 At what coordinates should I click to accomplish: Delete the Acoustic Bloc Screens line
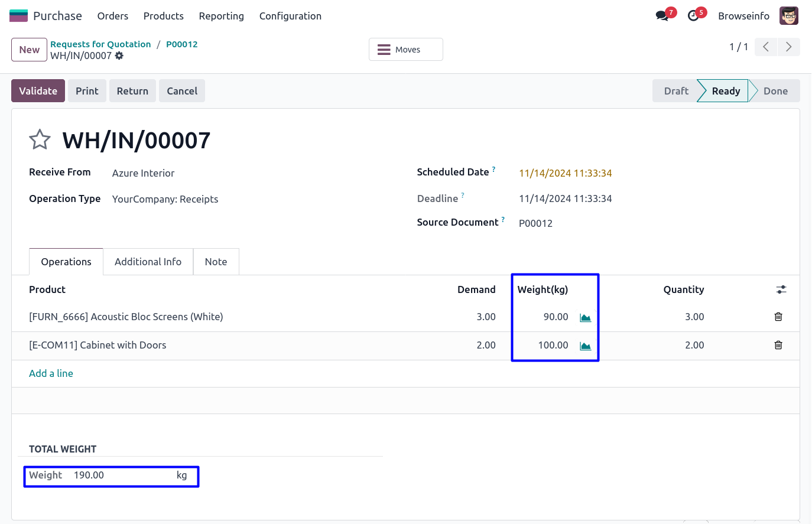[778, 317]
